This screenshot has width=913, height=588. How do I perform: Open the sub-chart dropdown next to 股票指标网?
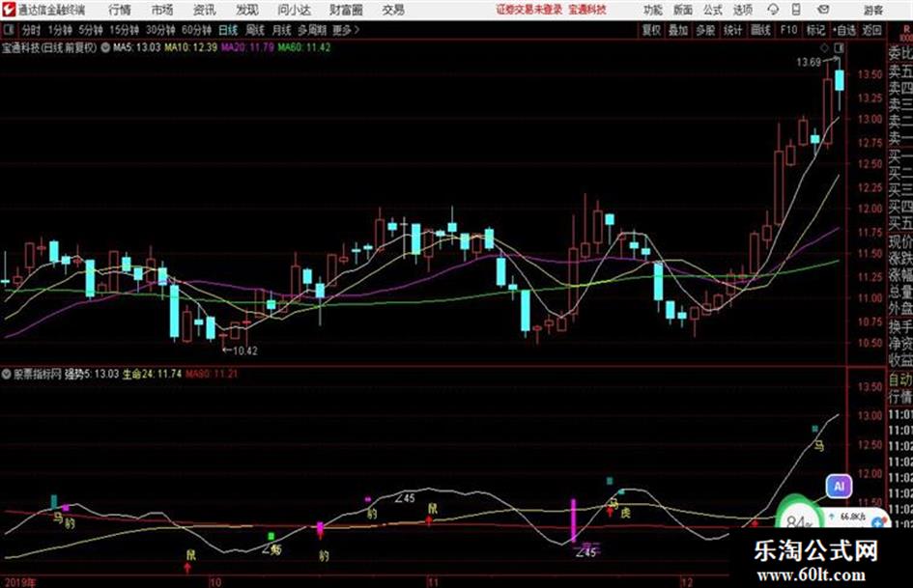pyautogui.click(x=7, y=374)
